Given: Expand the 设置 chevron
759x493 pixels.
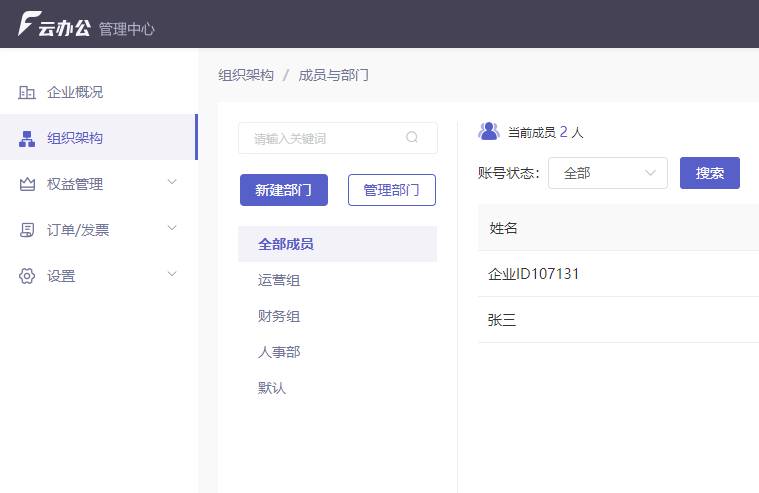Looking at the screenshot, I should [x=172, y=274].
